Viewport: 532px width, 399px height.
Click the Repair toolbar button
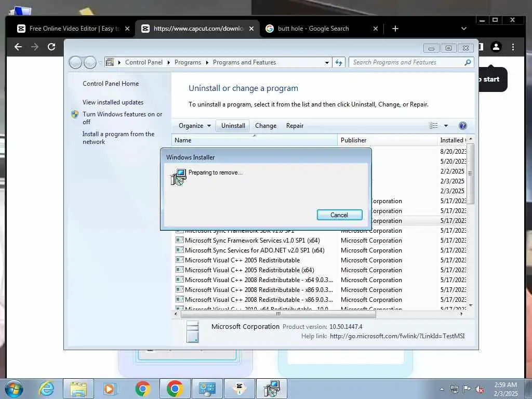295,126
